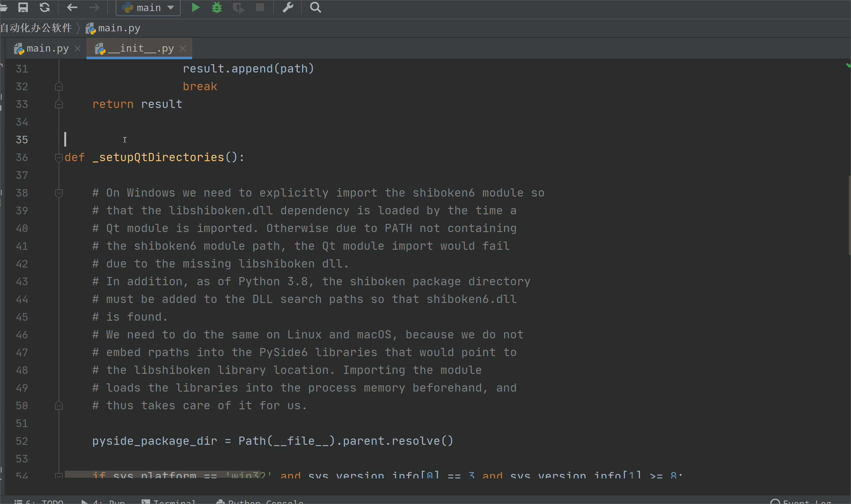Run the main configuration with green play
The width and height of the screenshot is (851, 504).
tap(195, 7)
